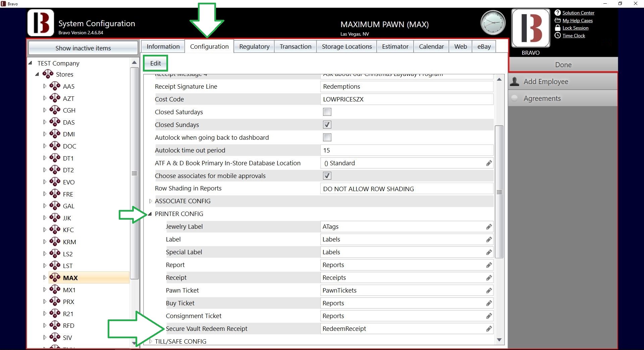Image resolution: width=644 pixels, height=350 pixels.
Task: Click the Autolock time out period field
Action: [407, 150]
